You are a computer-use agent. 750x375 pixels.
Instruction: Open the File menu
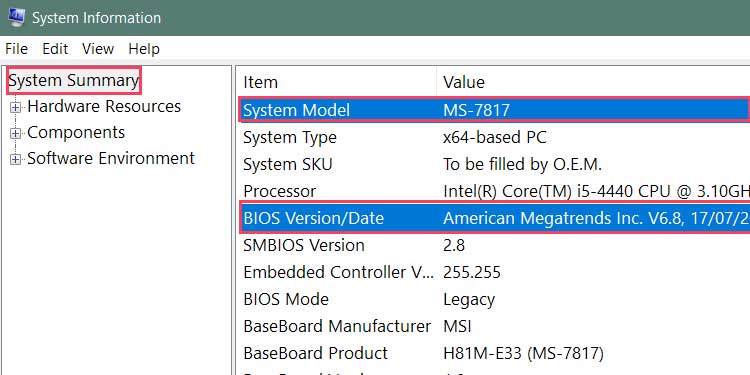coord(16,49)
